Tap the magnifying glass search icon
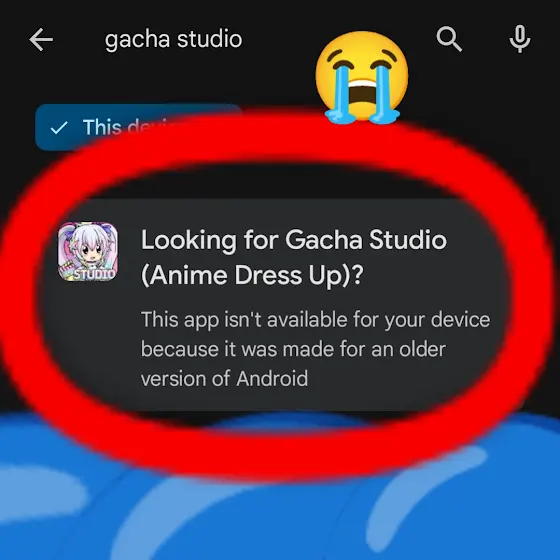560x560 pixels. (x=449, y=39)
